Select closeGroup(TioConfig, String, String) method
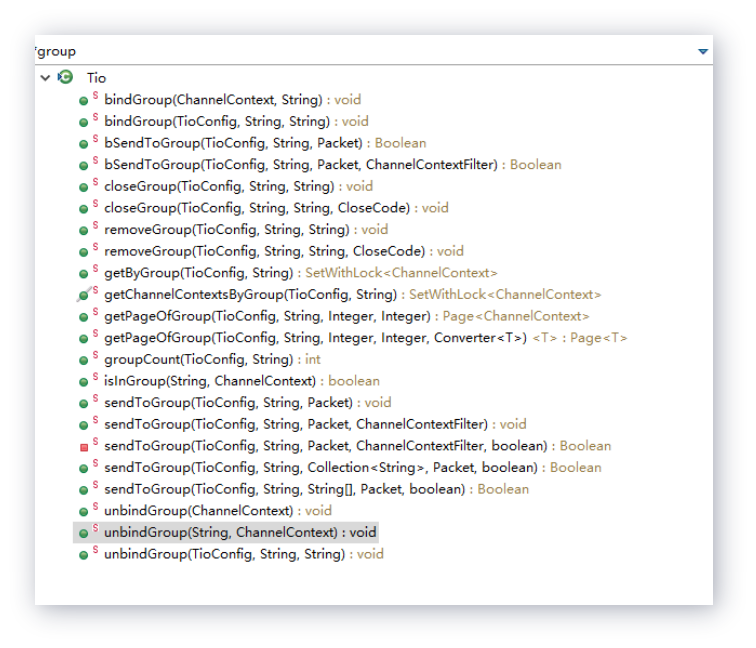Screen dimensions: 756x648 point(239,187)
